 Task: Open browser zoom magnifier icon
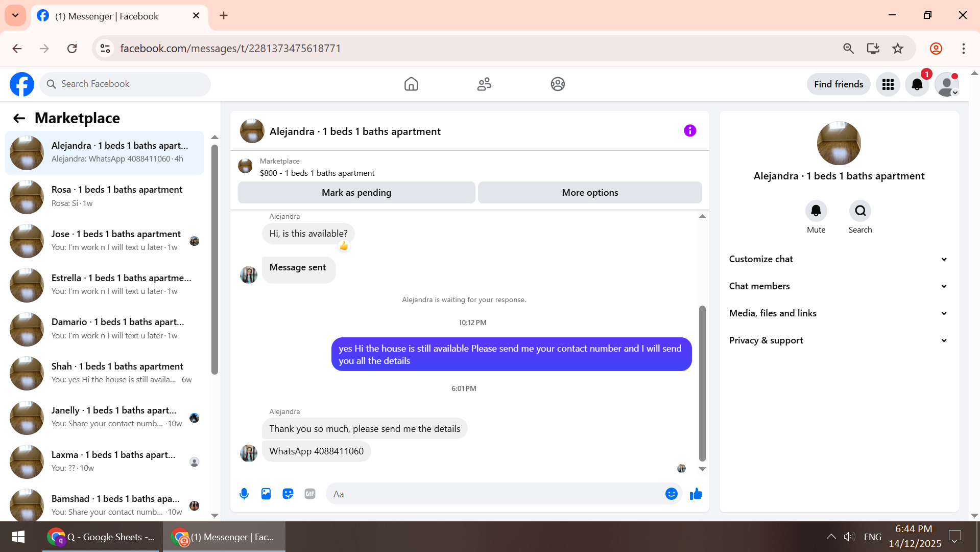pyautogui.click(x=849, y=49)
